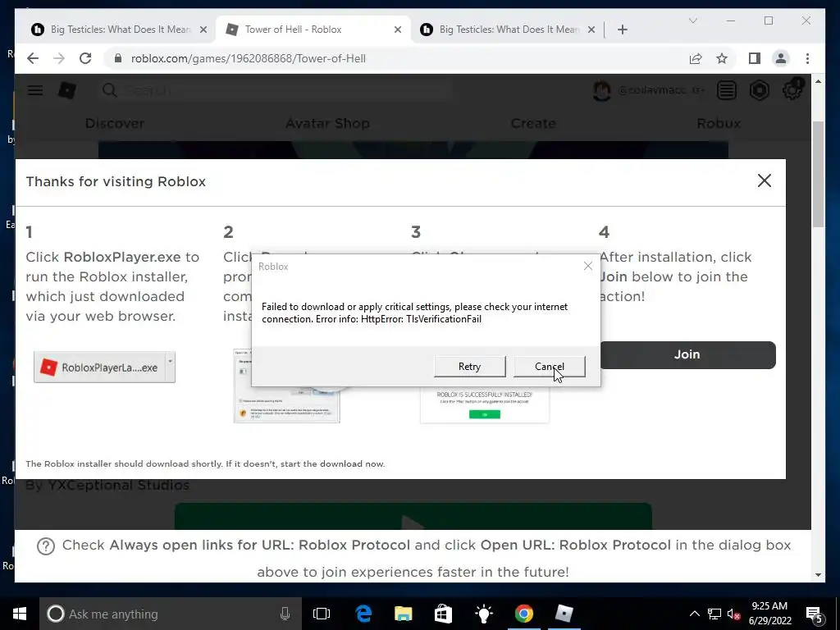Screen dimensions: 840x630
Task: Open the network tray icon
Action: coord(714,614)
